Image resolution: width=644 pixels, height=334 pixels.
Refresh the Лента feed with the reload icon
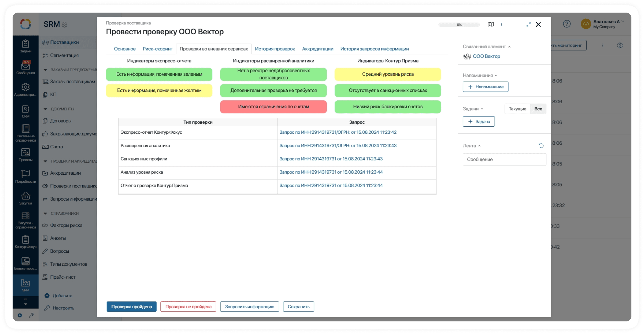(541, 146)
